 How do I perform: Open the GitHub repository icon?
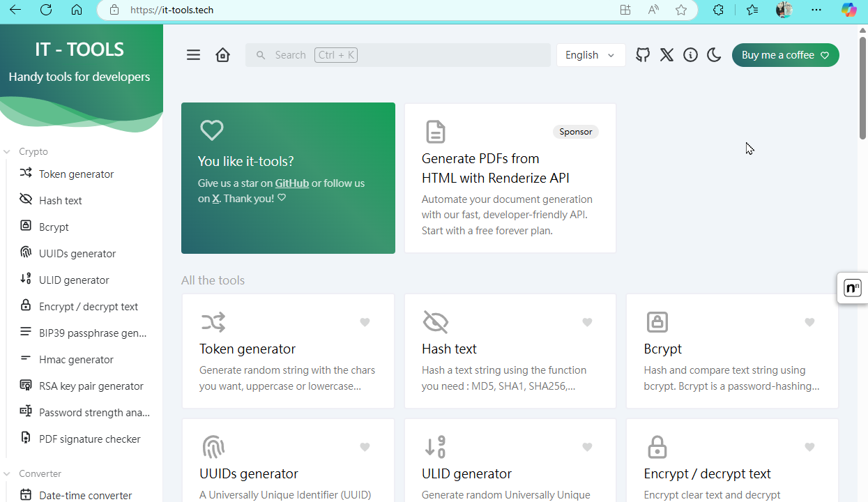[x=643, y=55]
